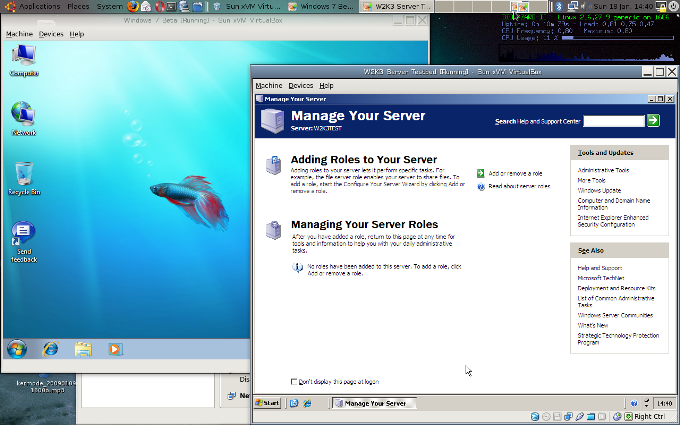This screenshot has width=680, height=425.
Task: Click VirtualBox floppy status icon
Action: [557, 417]
